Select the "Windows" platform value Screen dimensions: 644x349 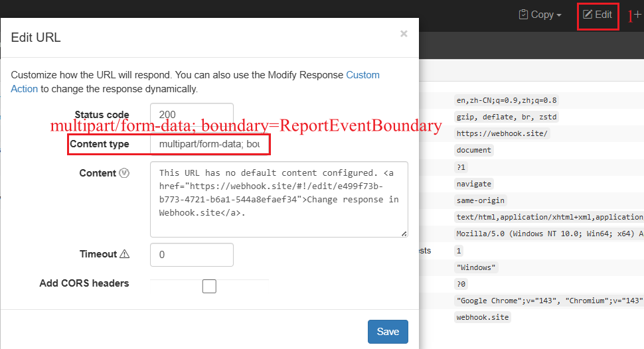coord(477,267)
